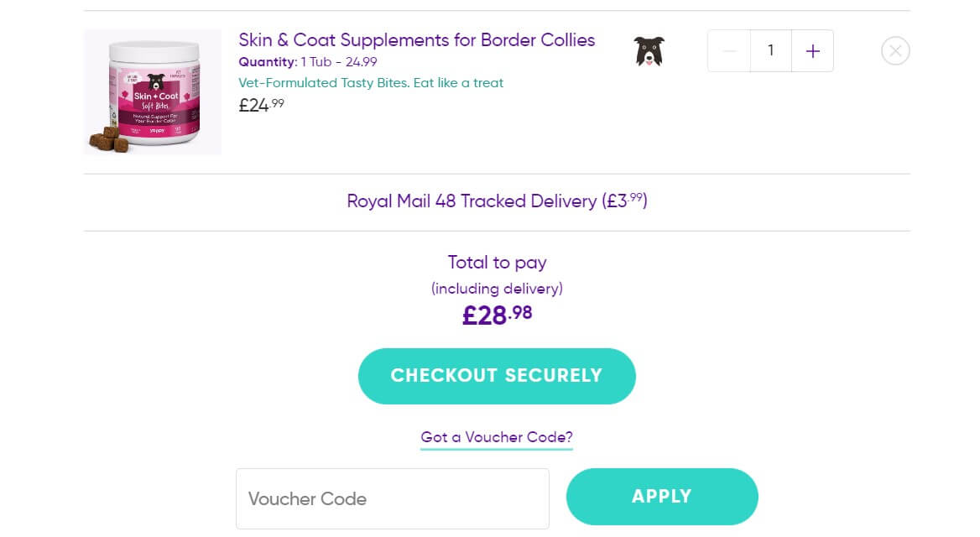Click the Skin + Coat product thumbnail

pyautogui.click(x=152, y=92)
